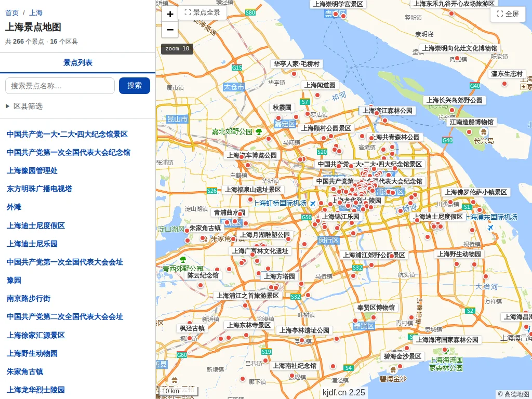This screenshot has height=399, width=532.
Task: Click 上海滨江森林公园 map label
Action: [x=387, y=111]
